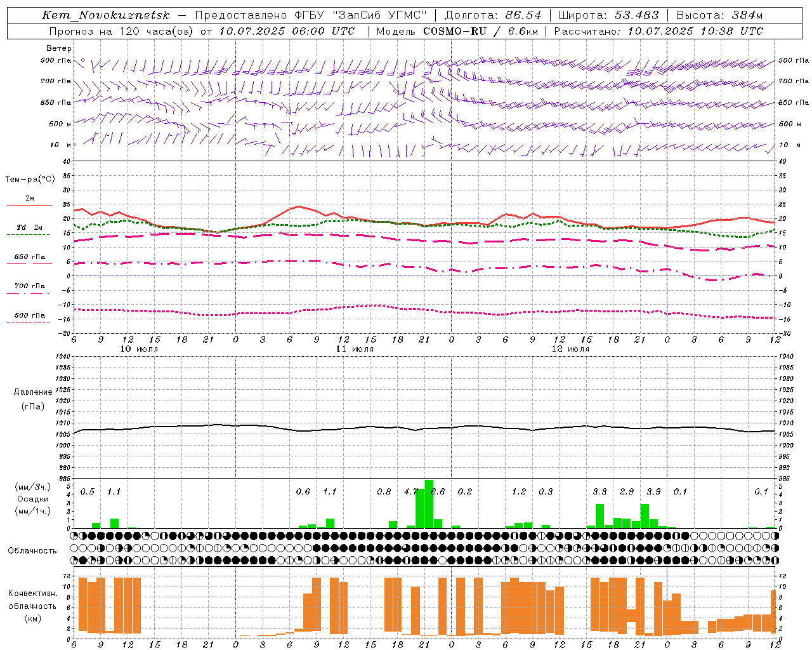Select the forecast start '10.07.2025 06:00 UTC'
812x650 pixels.
click(287, 31)
